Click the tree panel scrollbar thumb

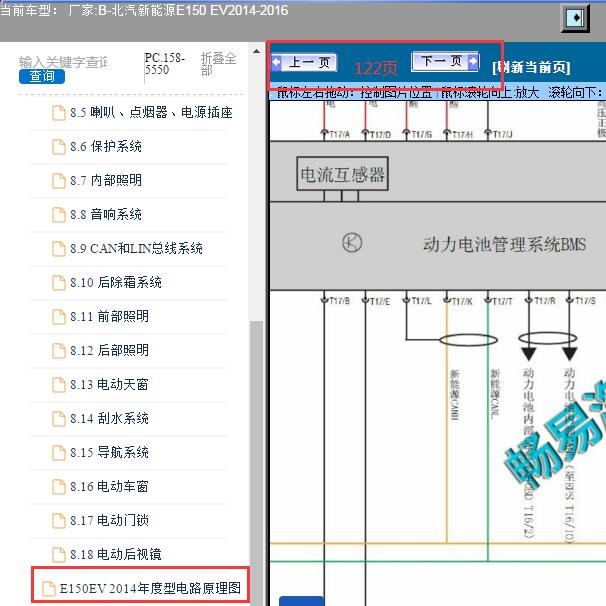pos(256,462)
